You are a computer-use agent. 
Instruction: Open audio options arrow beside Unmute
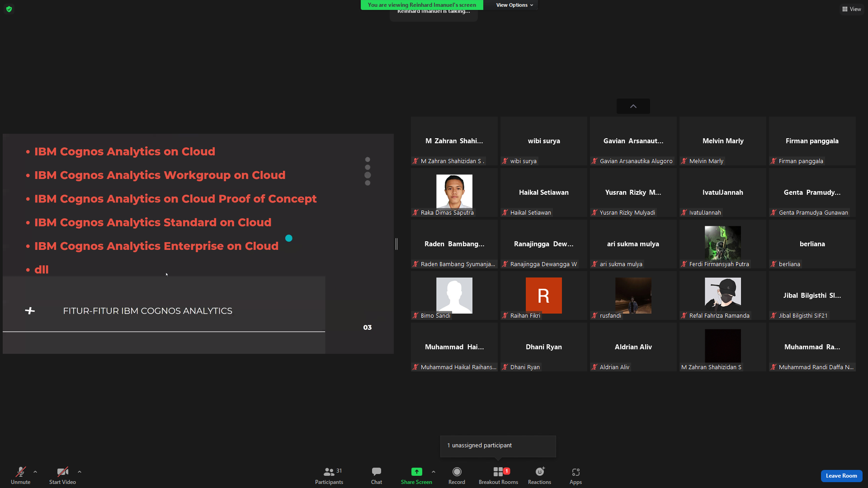pos(35,472)
